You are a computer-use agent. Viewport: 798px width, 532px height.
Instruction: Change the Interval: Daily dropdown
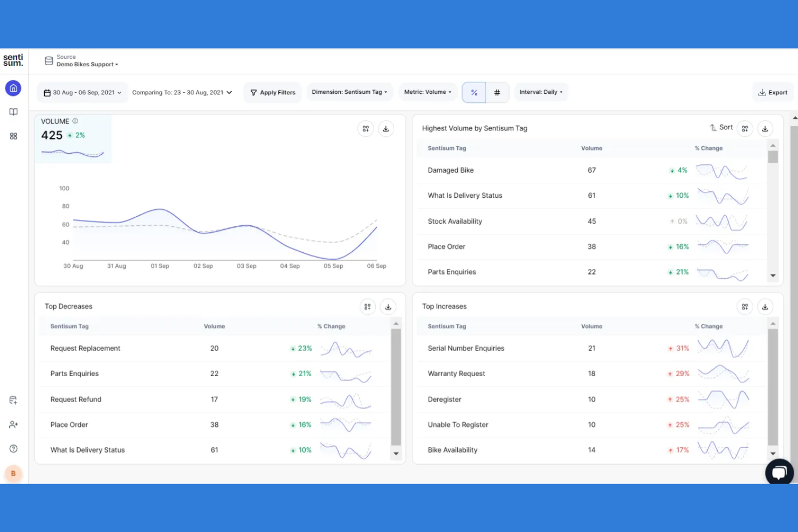point(541,92)
